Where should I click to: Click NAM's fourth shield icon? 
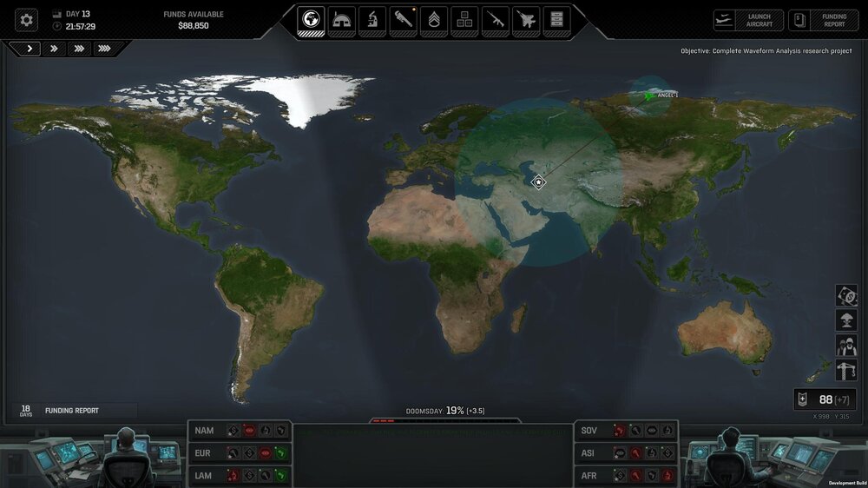coord(281,431)
